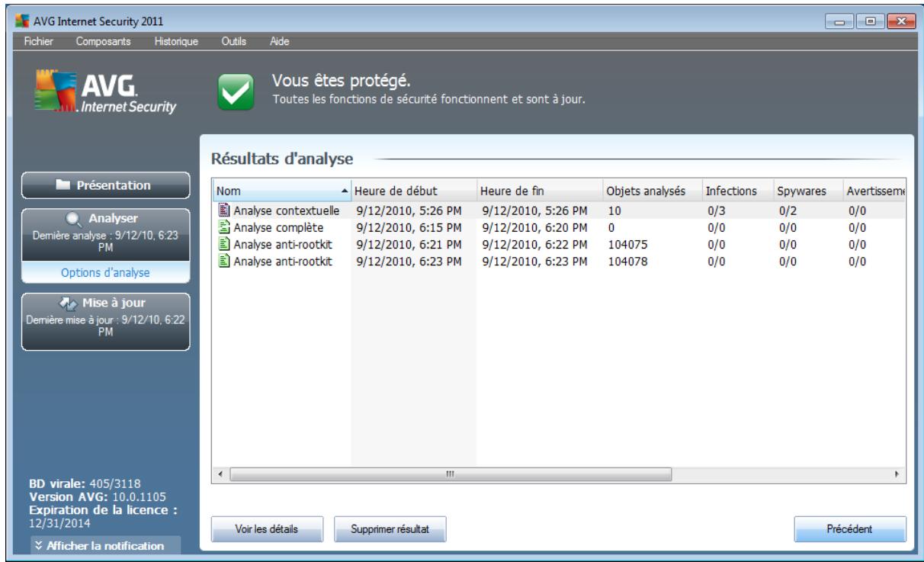Click the Analyse complète row icon
Viewport: 924px width, 562px height.
click(x=224, y=227)
